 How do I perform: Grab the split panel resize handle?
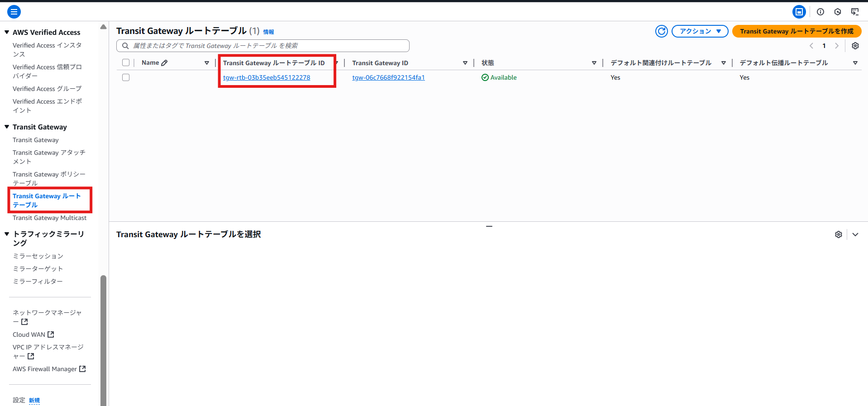[489, 226]
